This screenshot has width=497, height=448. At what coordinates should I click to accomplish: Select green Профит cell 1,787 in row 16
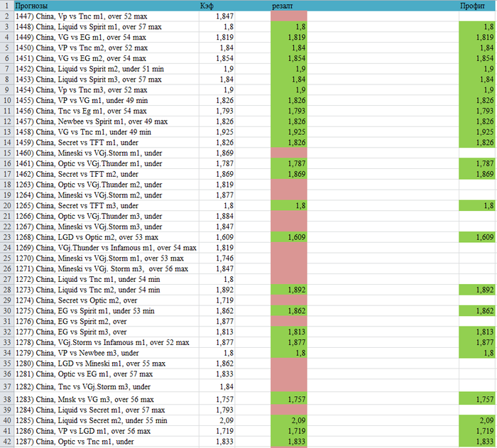coord(477,163)
